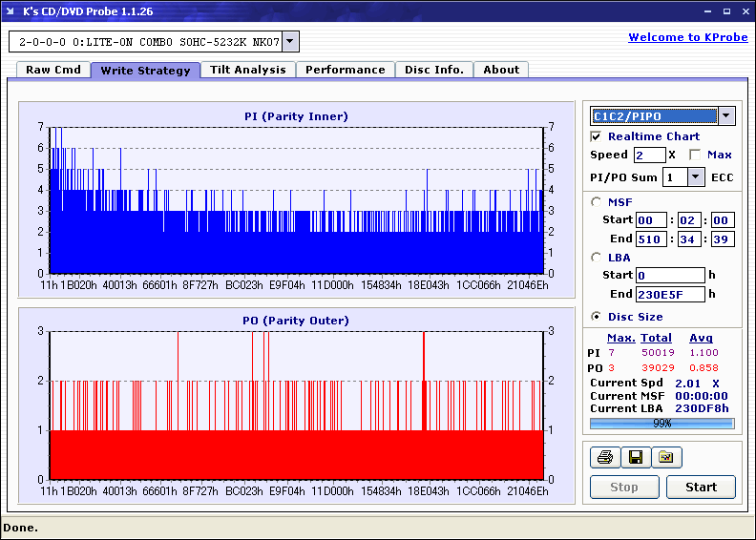
Task: Click the KProbe title bar app icon
Action: click(10, 11)
